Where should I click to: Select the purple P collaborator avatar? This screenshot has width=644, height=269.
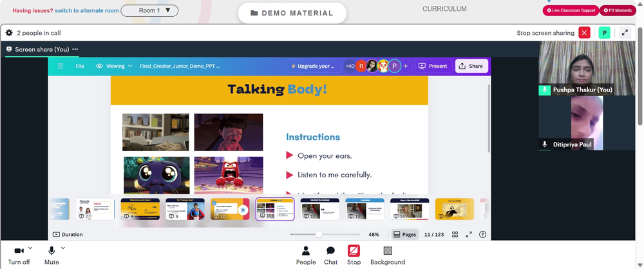point(394,66)
